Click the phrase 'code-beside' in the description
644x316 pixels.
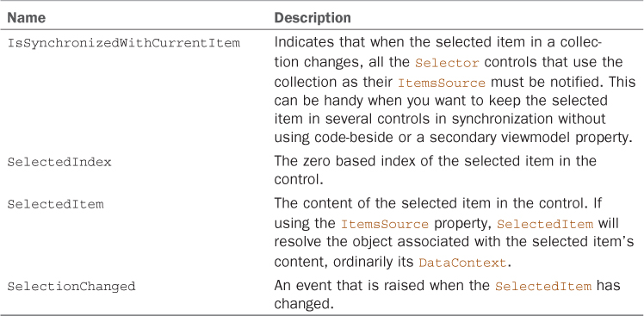[349, 138]
